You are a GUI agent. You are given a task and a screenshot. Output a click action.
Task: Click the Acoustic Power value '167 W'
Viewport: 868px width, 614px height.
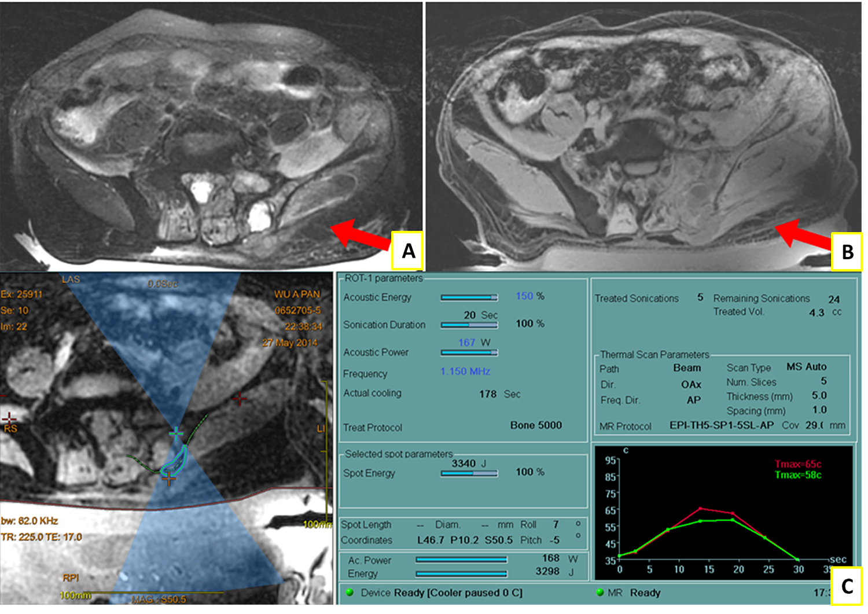pos(474,343)
